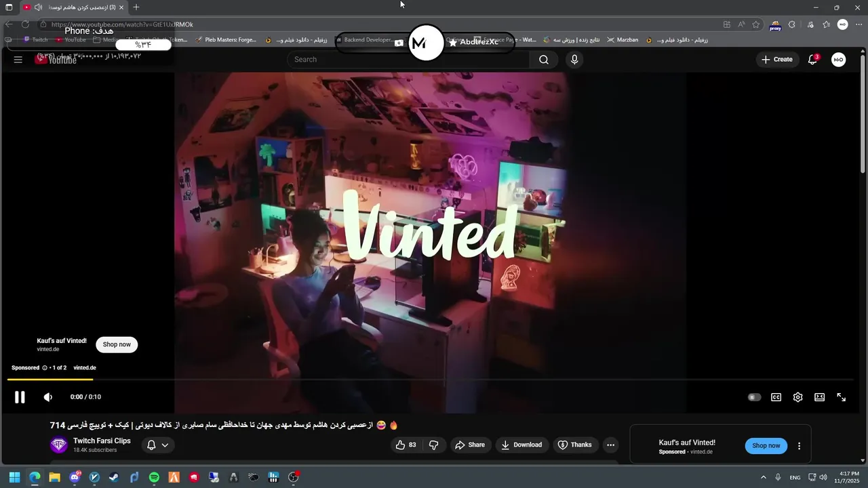This screenshot has height=488, width=868.
Task: Focus the YouTube Search field
Action: point(408,60)
